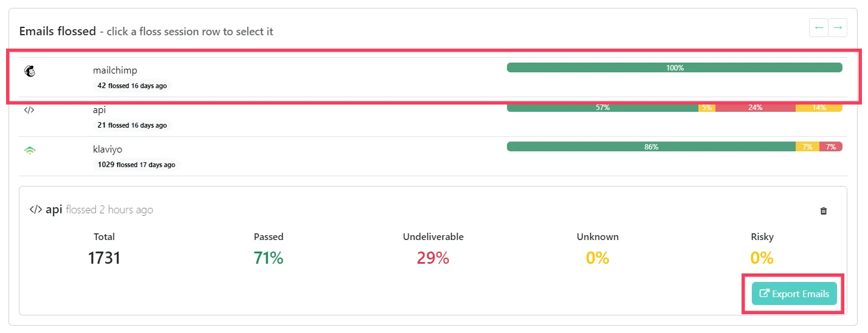Click the 86% green segment of klaviyo bar
The image size is (868, 333).
(x=651, y=146)
